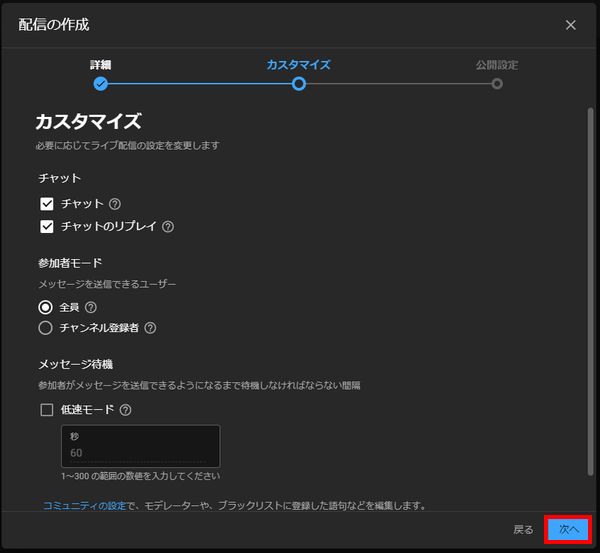Click the 戻る button
This screenshot has width=600, height=553.
[523, 530]
